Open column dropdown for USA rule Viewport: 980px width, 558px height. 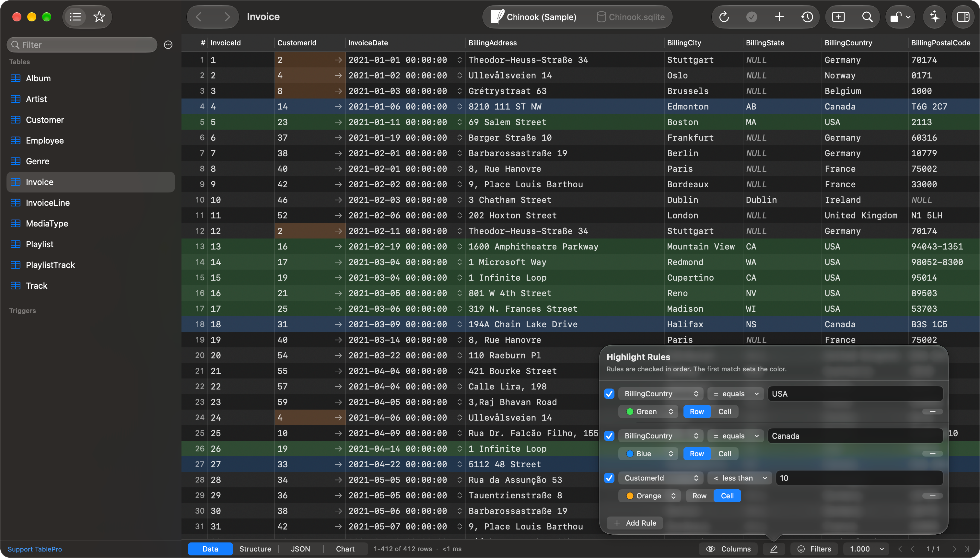pos(661,394)
